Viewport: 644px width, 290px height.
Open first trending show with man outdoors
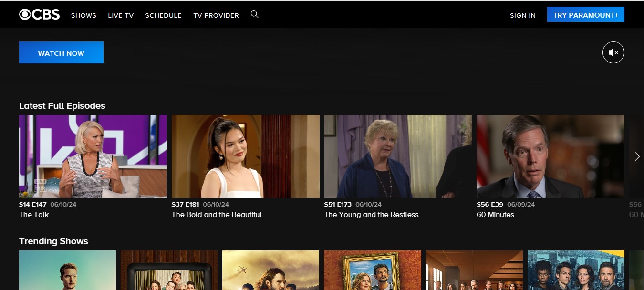(67, 270)
